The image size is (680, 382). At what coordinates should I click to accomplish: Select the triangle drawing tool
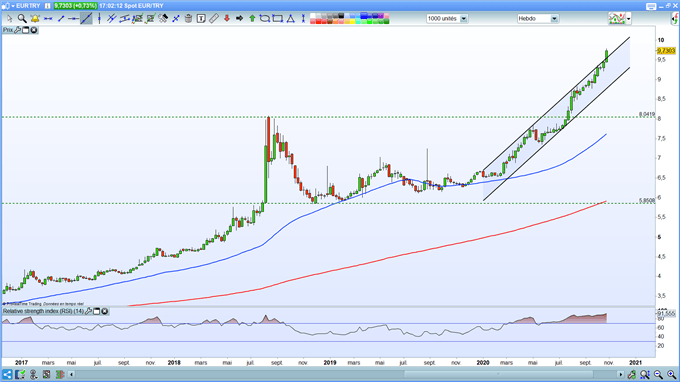[291, 19]
